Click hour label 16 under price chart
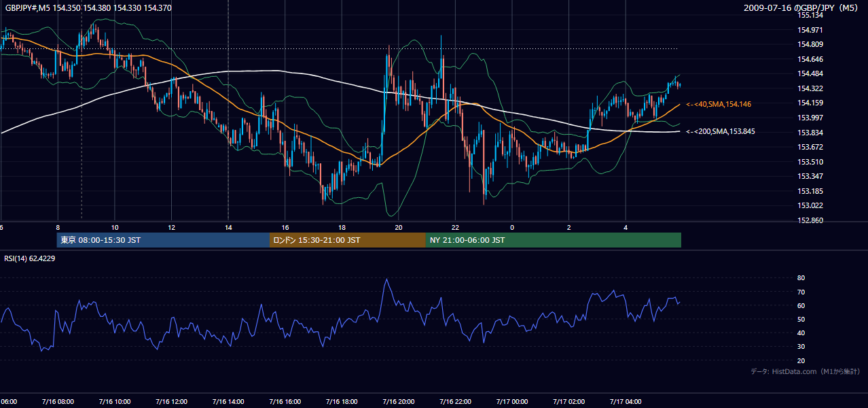Viewport: 868px width, 408px height. [285, 228]
